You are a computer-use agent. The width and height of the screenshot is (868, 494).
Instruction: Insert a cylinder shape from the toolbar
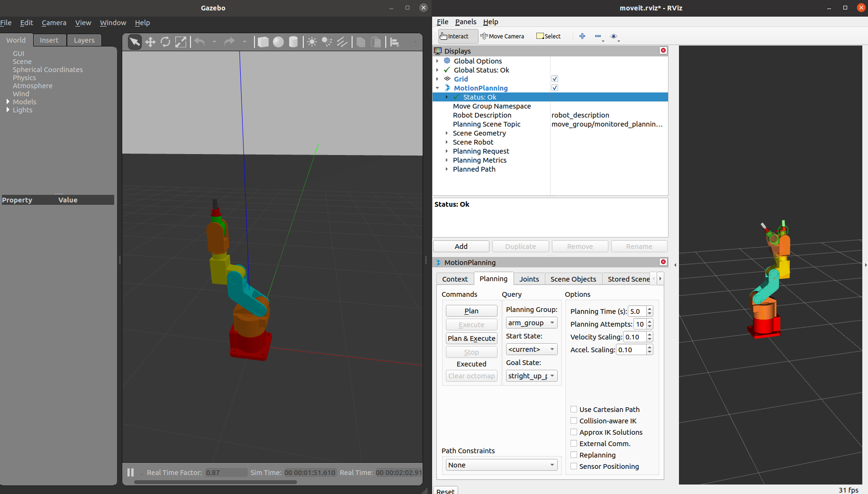point(293,42)
